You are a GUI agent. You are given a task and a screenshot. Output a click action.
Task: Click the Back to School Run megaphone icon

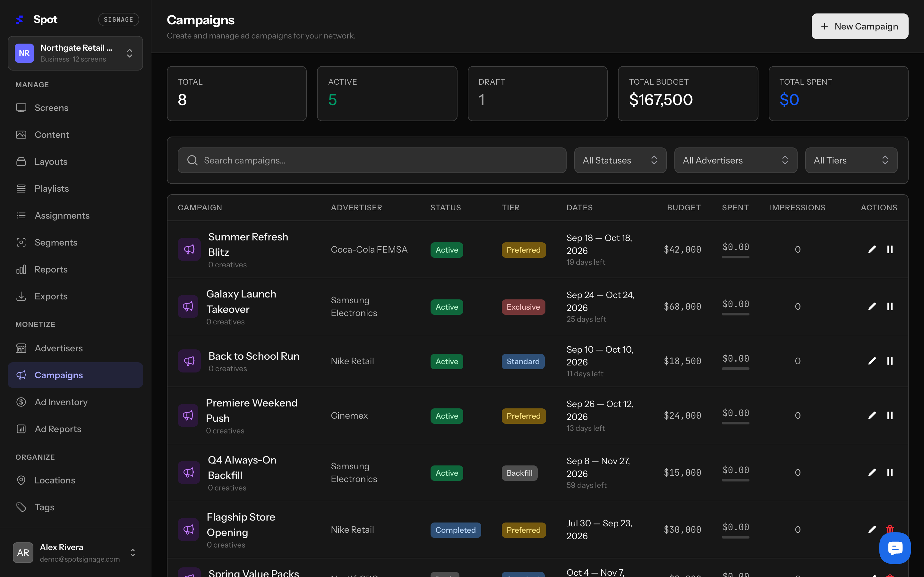[189, 361]
